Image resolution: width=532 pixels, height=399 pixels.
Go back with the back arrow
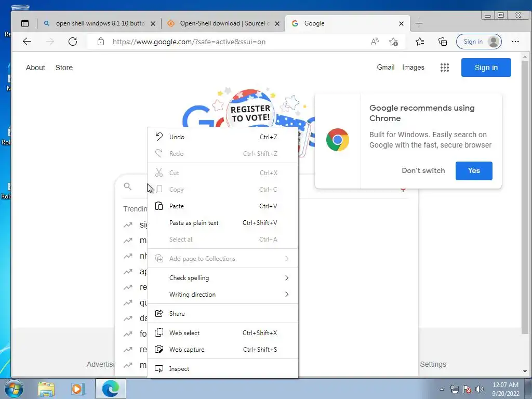tap(27, 42)
